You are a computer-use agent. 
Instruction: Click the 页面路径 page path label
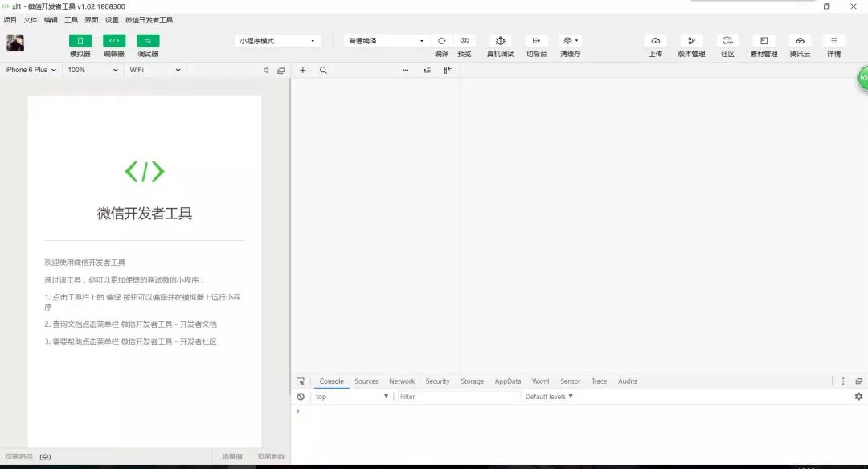19,457
